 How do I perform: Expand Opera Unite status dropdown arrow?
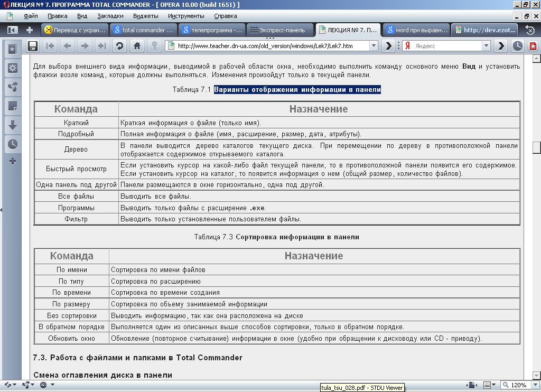point(32,385)
